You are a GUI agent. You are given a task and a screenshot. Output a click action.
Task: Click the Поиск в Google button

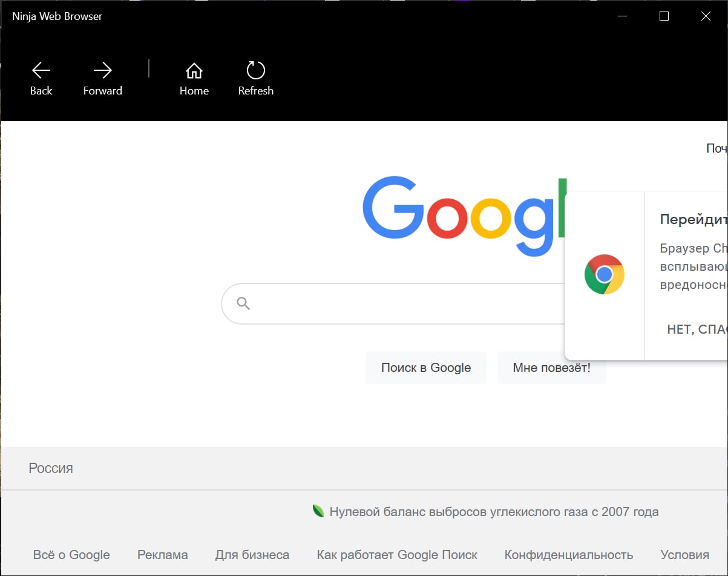(x=426, y=368)
